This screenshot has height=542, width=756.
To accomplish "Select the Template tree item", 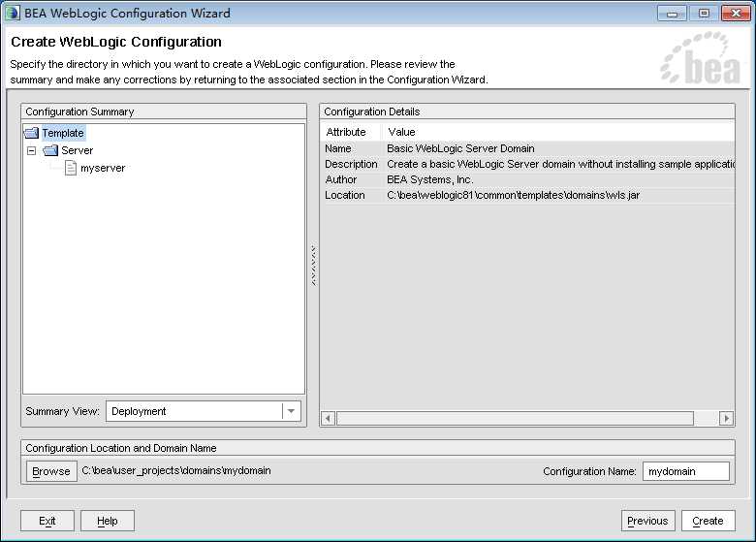I will 63,133.
